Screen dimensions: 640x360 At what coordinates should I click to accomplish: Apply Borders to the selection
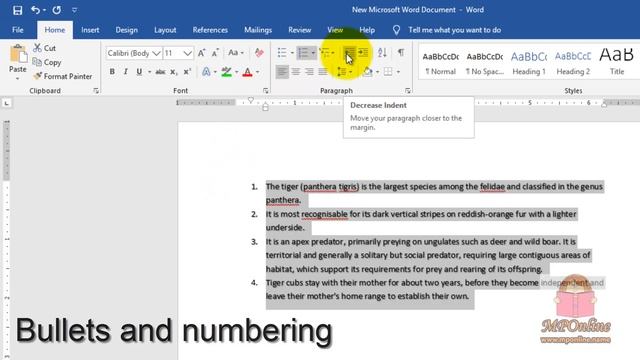coord(388,72)
